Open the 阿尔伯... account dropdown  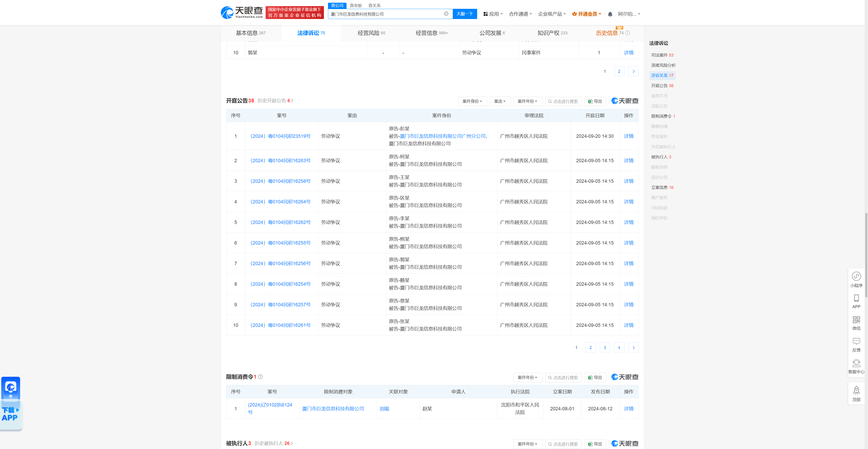[x=629, y=14]
